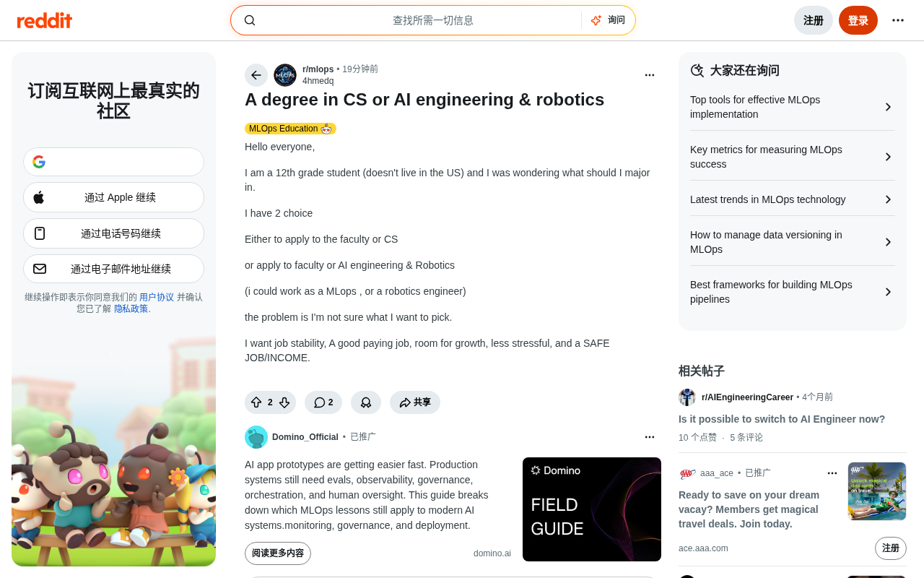Open the 询问 ask button
Screen dimensions: 924x578
tap(608, 20)
